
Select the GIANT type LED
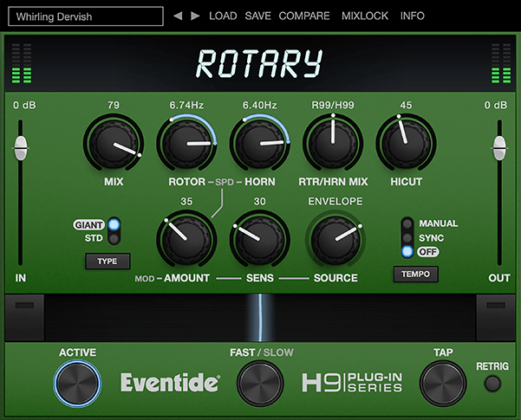pos(114,225)
